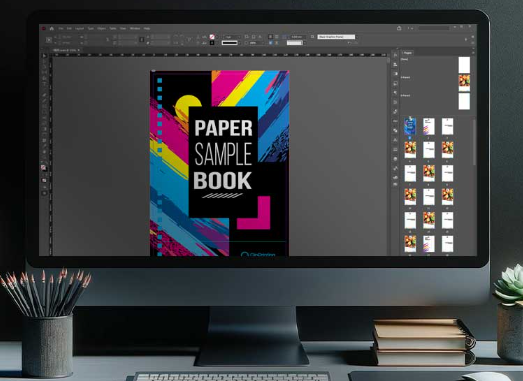Select the page 12 thumbnail
Screen dimensions: 523x381
[x=448, y=197]
